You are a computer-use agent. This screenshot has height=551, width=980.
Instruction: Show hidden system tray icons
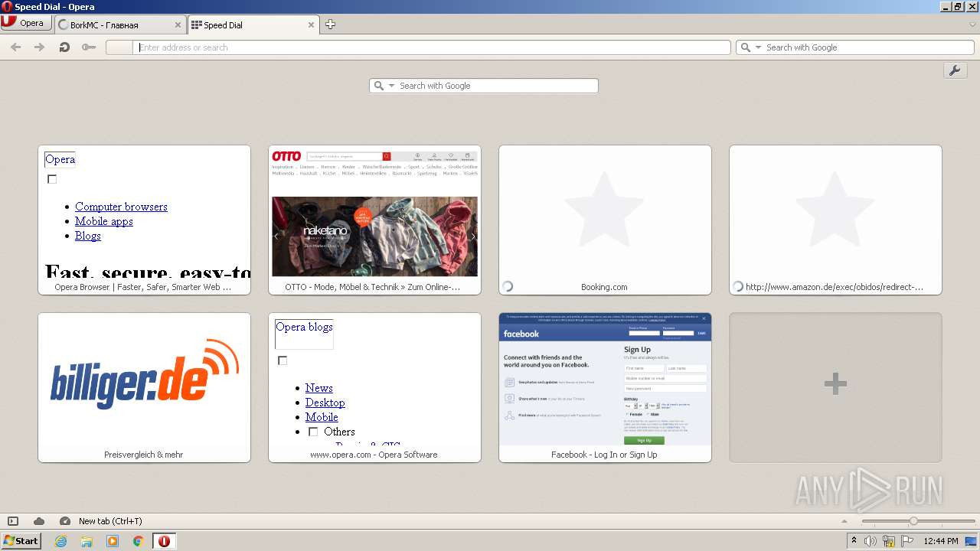854,541
